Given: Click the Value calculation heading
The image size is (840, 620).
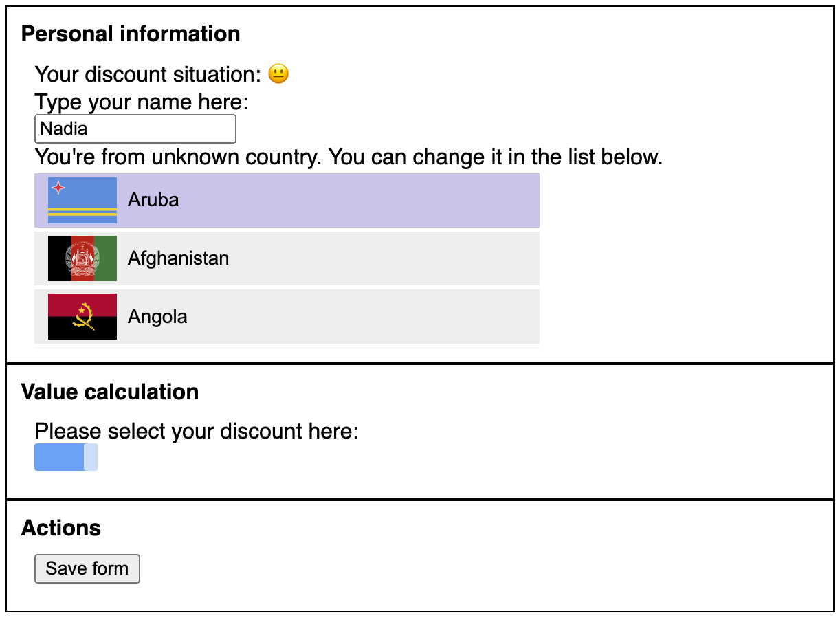Looking at the screenshot, I should click(110, 392).
